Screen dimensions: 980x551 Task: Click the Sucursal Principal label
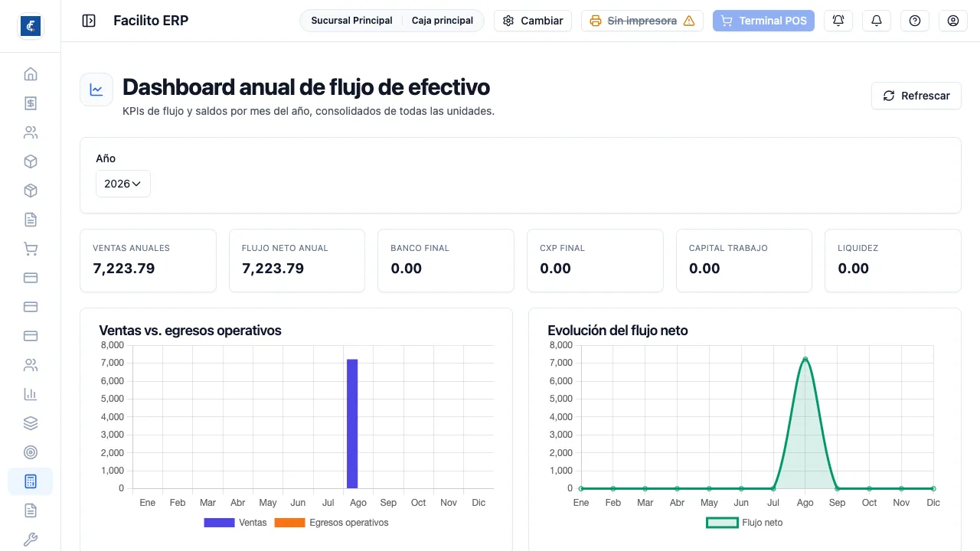click(x=351, y=21)
